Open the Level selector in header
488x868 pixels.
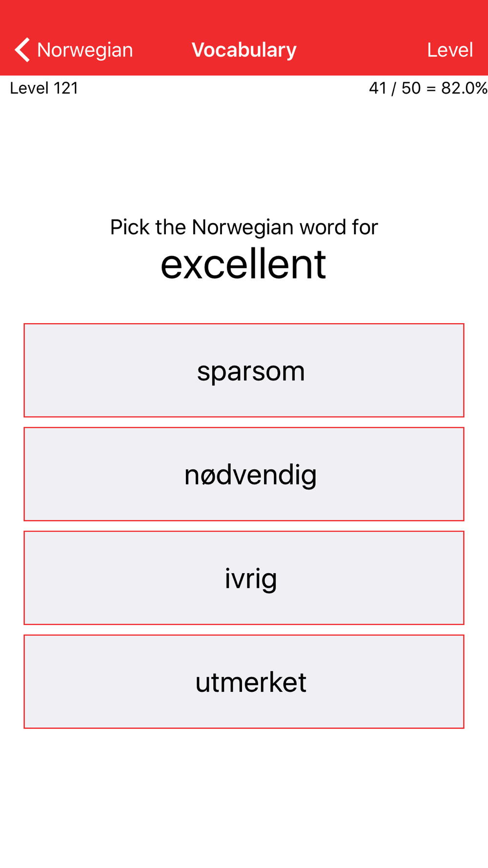point(449,50)
